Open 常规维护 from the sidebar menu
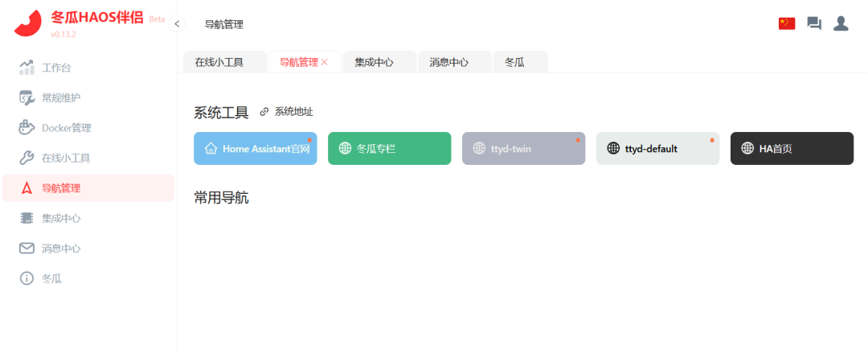868x350 pixels. coord(88,98)
